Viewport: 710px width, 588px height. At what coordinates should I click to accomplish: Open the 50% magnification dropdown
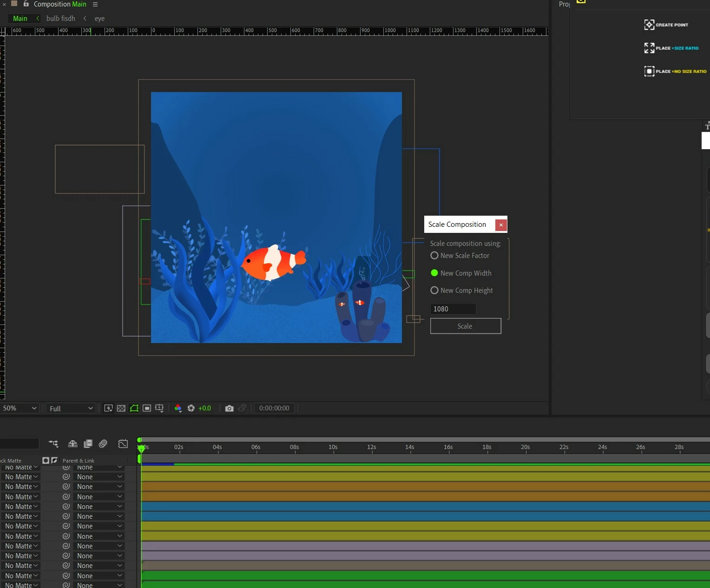click(x=19, y=408)
